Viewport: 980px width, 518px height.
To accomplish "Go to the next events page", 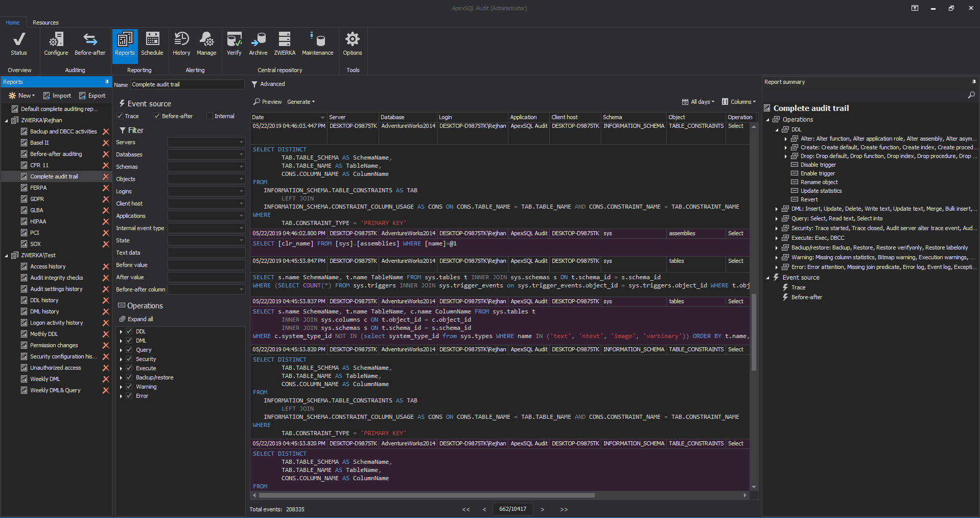I will click(542, 509).
